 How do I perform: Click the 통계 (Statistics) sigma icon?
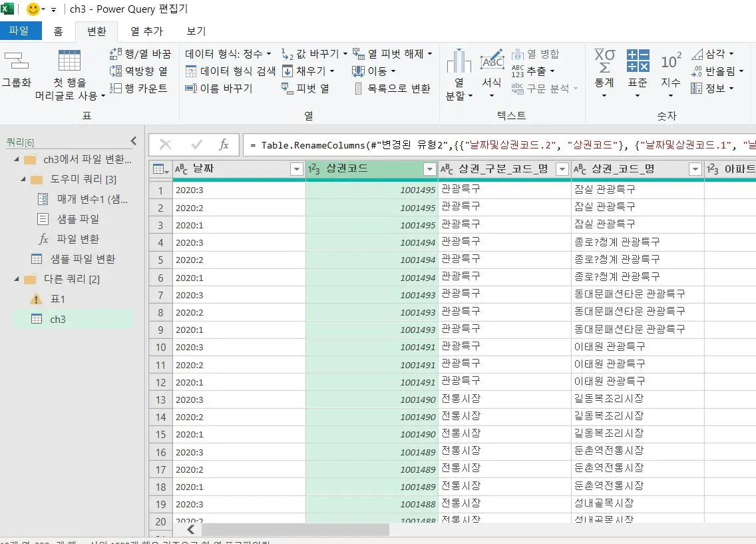[x=604, y=61]
